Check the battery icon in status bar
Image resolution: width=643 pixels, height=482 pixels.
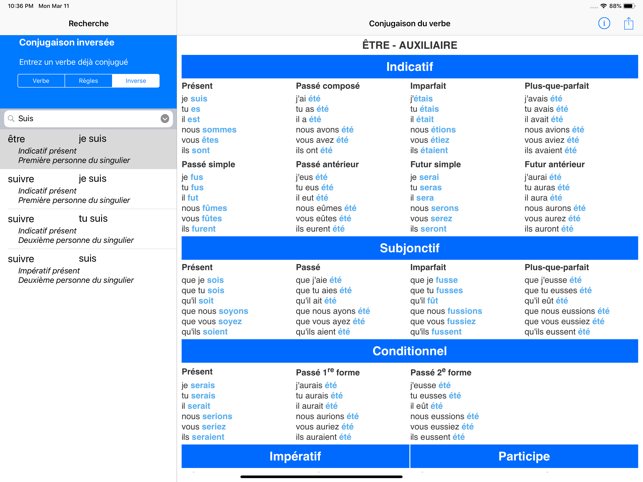(x=629, y=6)
